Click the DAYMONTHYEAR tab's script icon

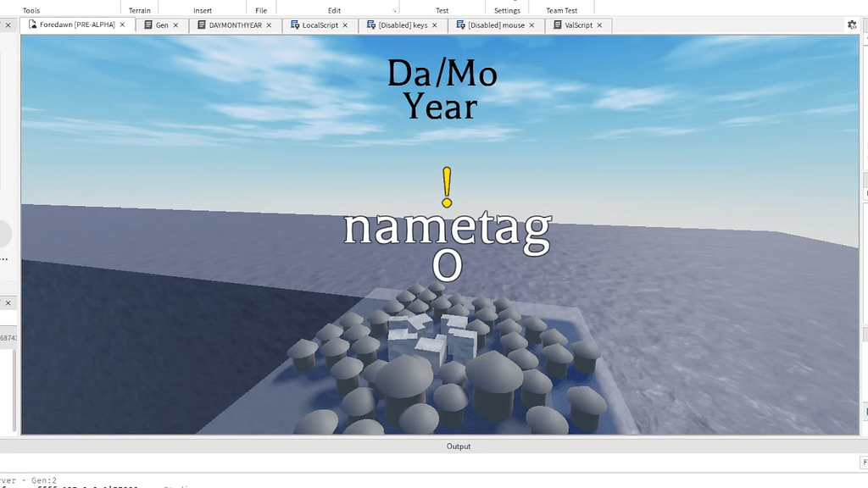point(202,25)
